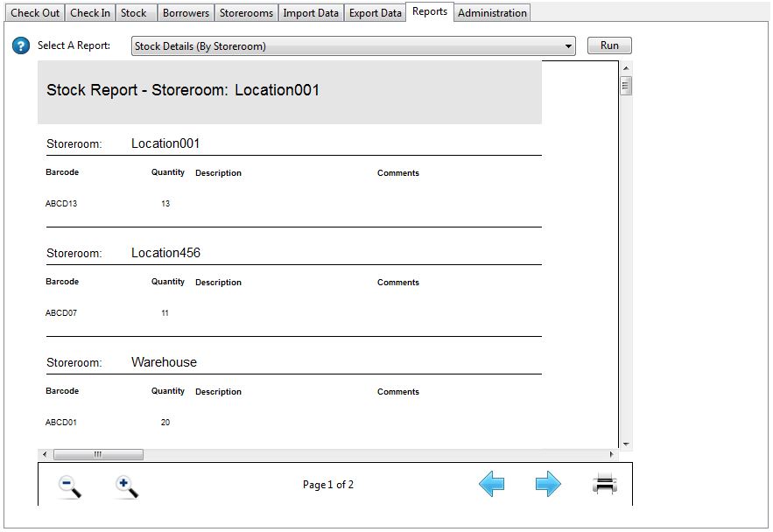773x532 pixels.
Task: Go to next page with right arrow
Action: coord(548,484)
